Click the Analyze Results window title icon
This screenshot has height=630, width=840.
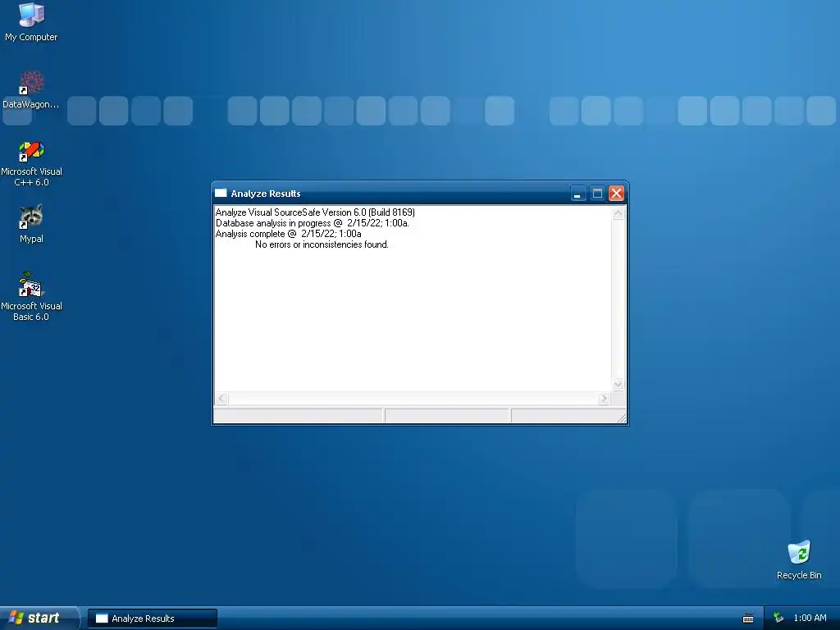point(221,194)
